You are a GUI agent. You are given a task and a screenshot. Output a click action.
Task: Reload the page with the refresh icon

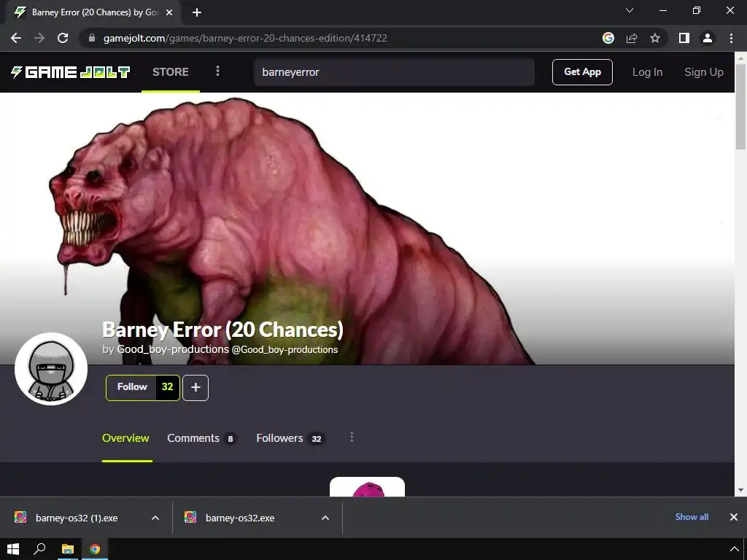click(63, 38)
